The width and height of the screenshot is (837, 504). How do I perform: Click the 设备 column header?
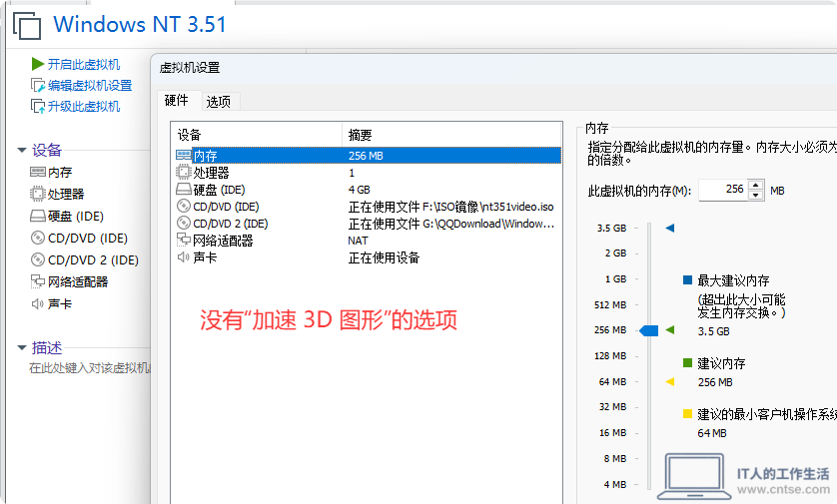coord(257,135)
